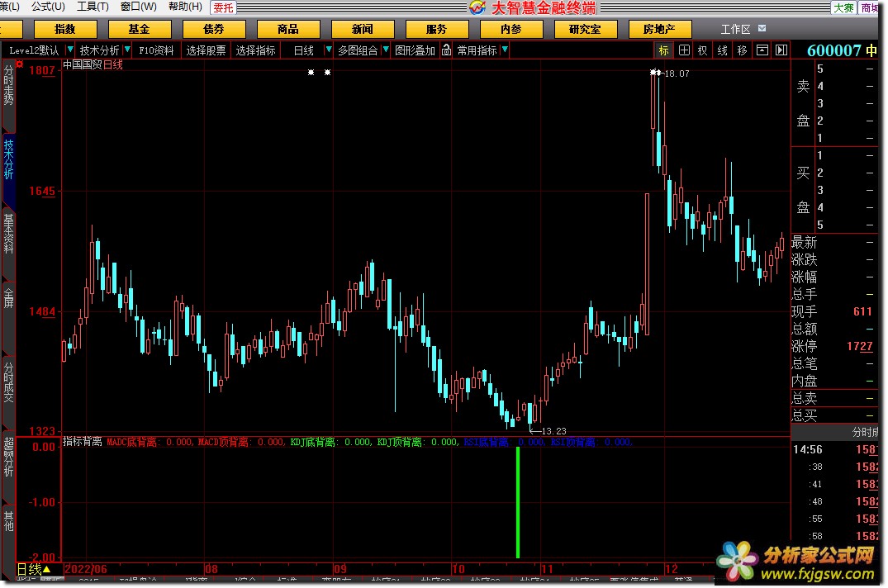Switch to the 商品 tab
The width and height of the screenshot is (888, 588).
pos(287,29)
